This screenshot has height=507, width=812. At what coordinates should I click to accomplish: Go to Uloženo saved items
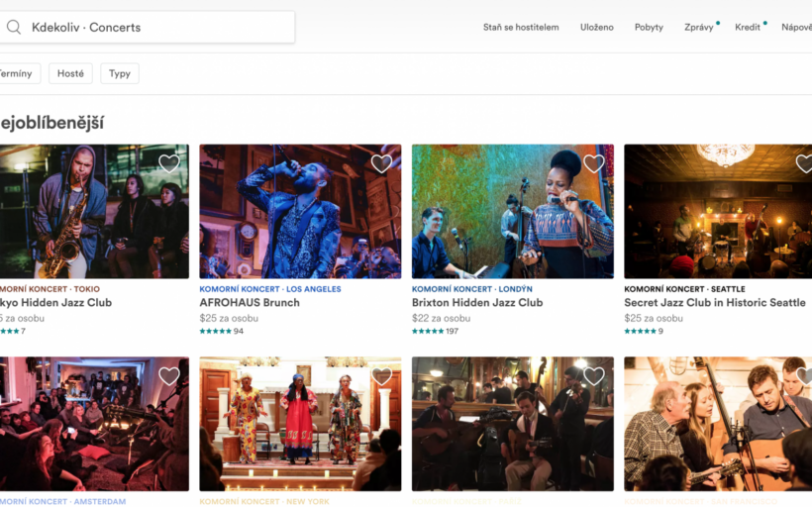click(596, 28)
